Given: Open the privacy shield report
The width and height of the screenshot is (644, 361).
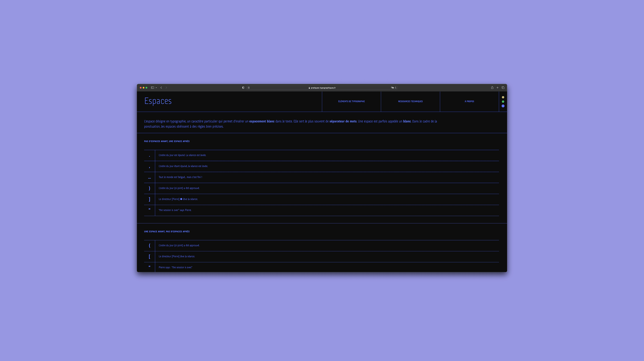Looking at the screenshot, I should [x=243, y=88].
